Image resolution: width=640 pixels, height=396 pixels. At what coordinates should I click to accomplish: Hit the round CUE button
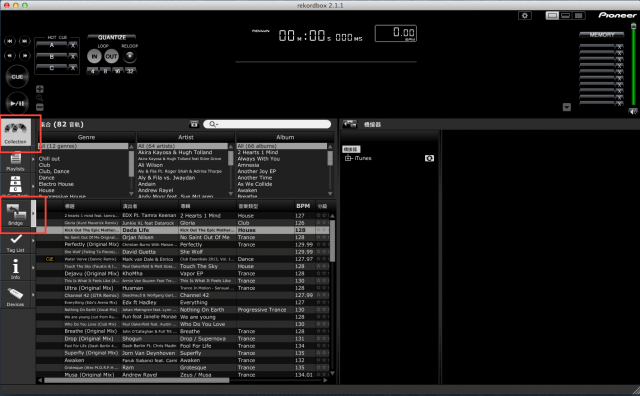point(17,77)
